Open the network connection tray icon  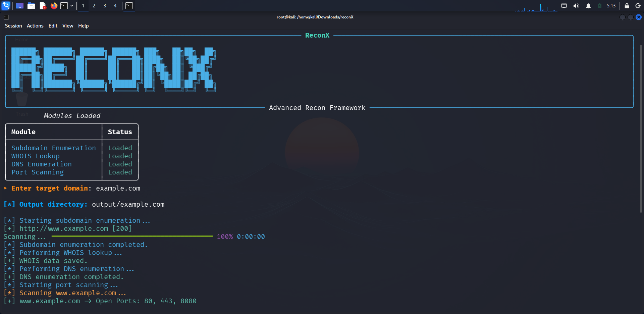tap(564, 6)
